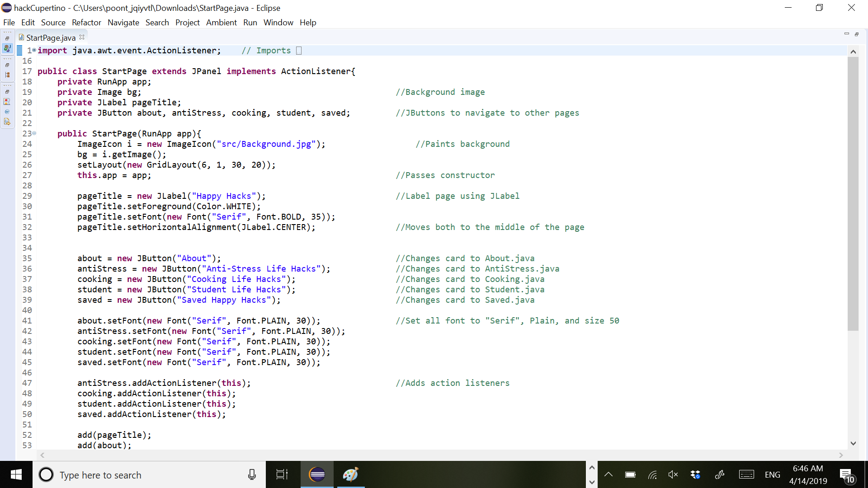The height and width of the screenshot is (488, 868).
Task: Open the Type Hierarchy view icon
Action: coord(7,75)
